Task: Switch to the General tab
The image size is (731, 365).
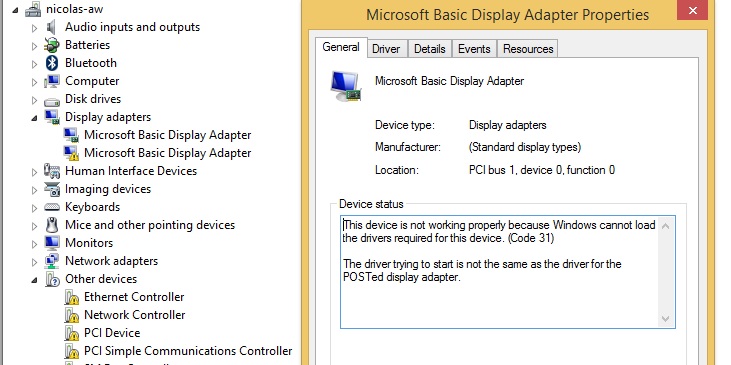Action: pyautogui.click(x=341, y=48)
